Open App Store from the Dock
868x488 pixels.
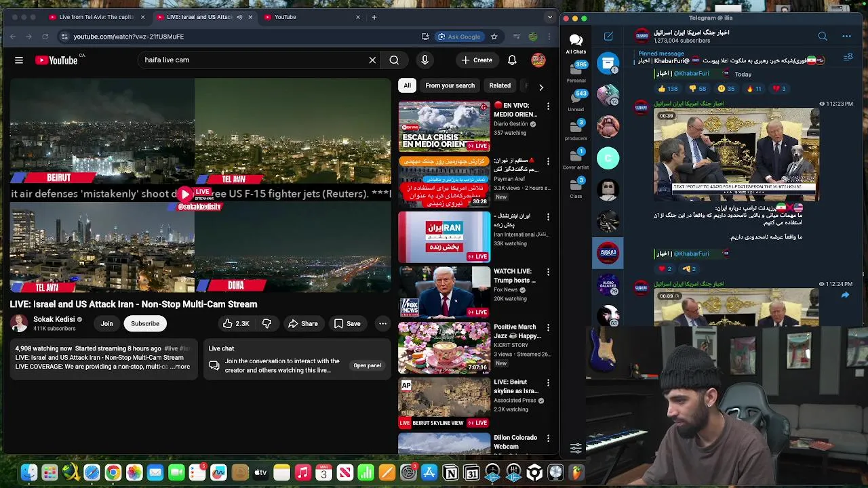(429, 472)
